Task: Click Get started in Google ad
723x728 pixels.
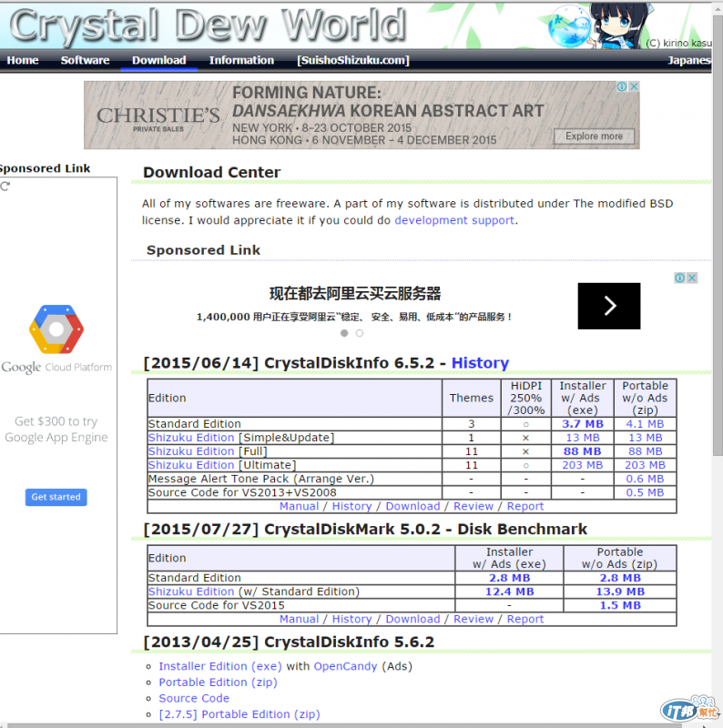Action: coord(56,497)
